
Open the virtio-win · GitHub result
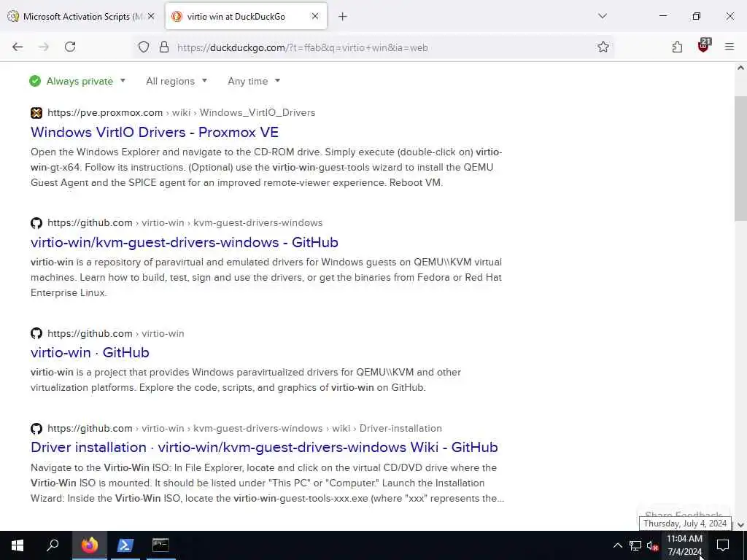[x=90, y=352]
